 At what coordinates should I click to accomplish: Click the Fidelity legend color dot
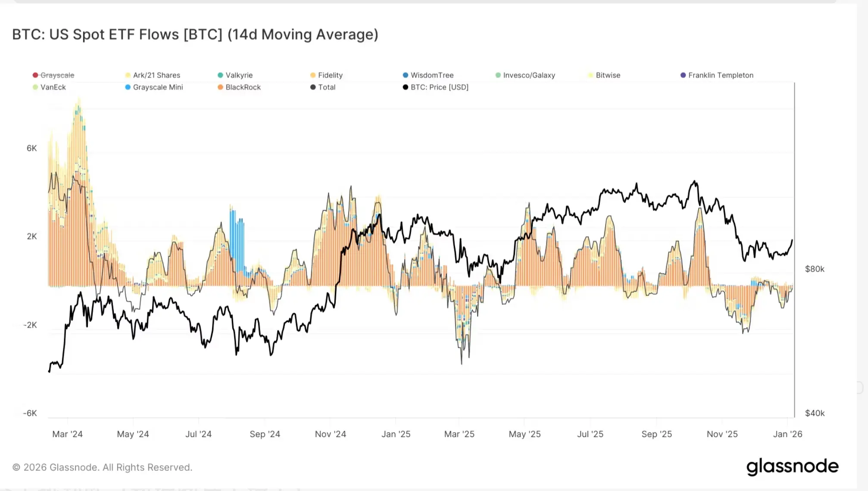(313, 75)
